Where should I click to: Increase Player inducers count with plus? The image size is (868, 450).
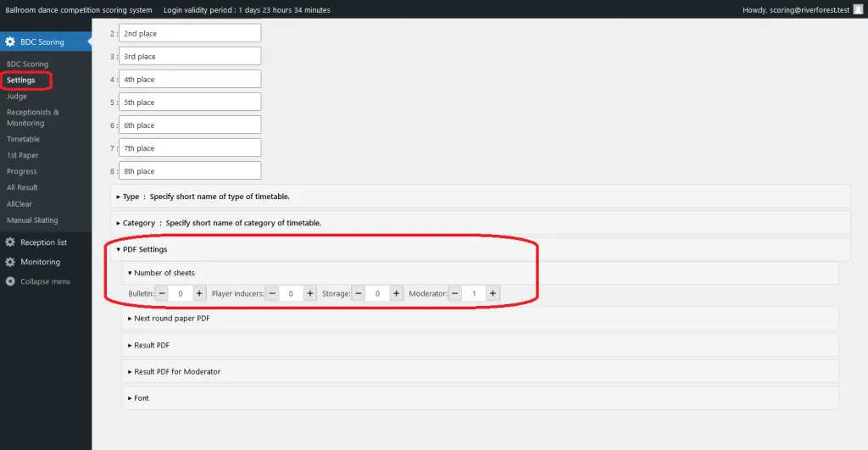pyautogui.click(x=310, y=293)
